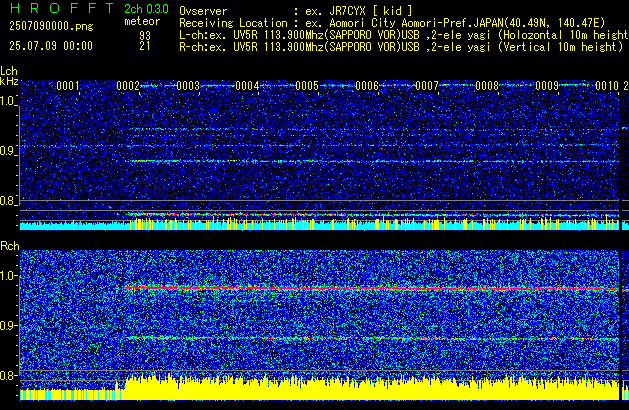Select time marker 0001
629x410 pixels.
[68, 86]
